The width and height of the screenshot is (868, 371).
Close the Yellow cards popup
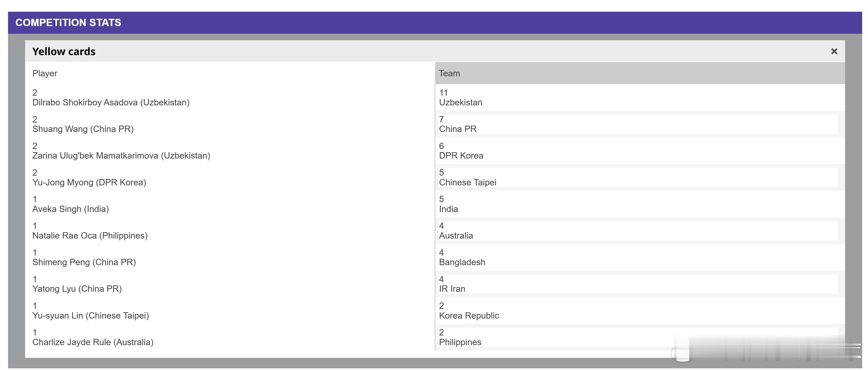(x=834, y=51)
